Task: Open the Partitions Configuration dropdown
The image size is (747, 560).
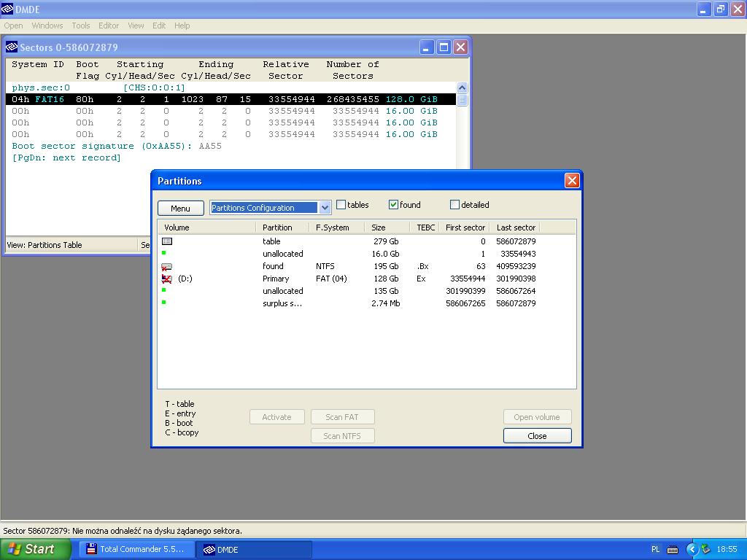Action: (325, 208)
